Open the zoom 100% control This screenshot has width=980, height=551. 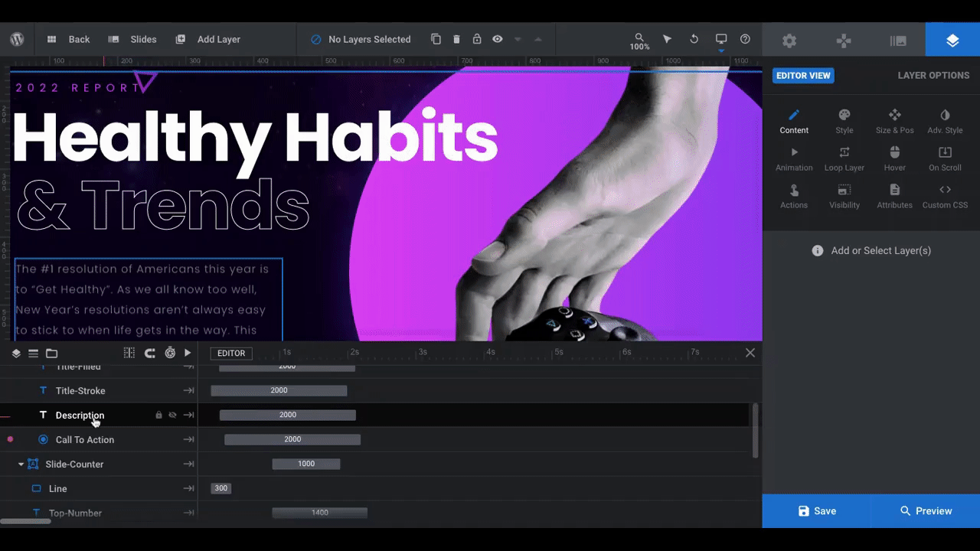[639, 41]
